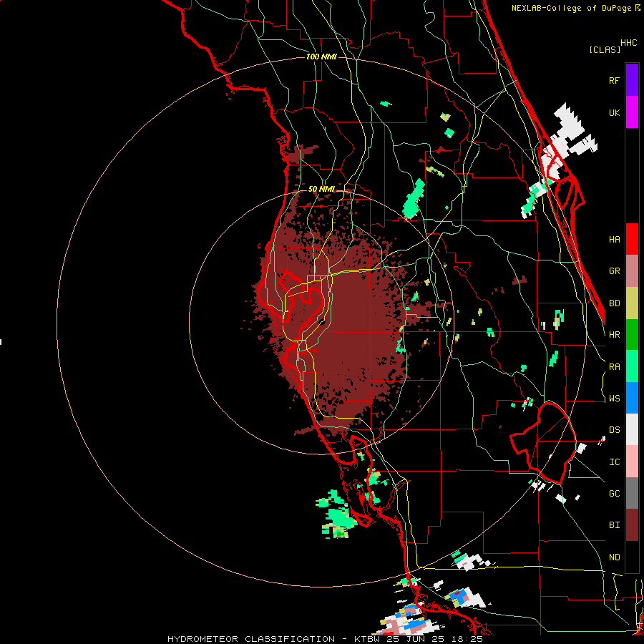644x644 pixels.
Task: Pick the gray GC legend swatch
Action: (x=632, y=493)
